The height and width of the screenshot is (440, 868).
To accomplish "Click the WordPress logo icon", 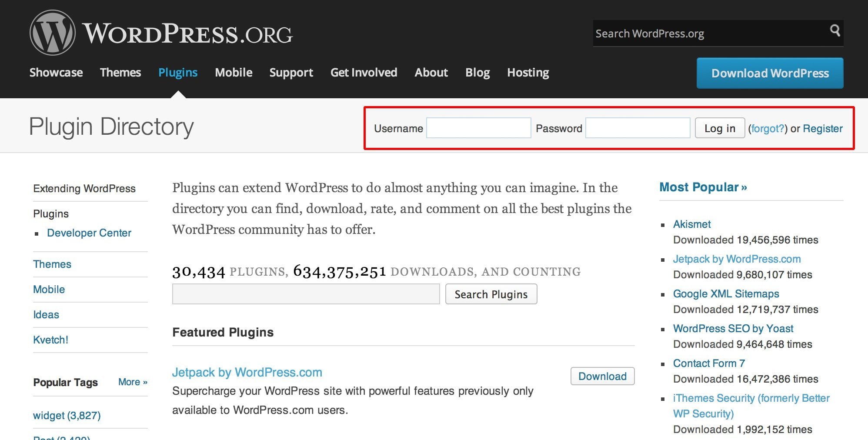I will pos(52,33).
